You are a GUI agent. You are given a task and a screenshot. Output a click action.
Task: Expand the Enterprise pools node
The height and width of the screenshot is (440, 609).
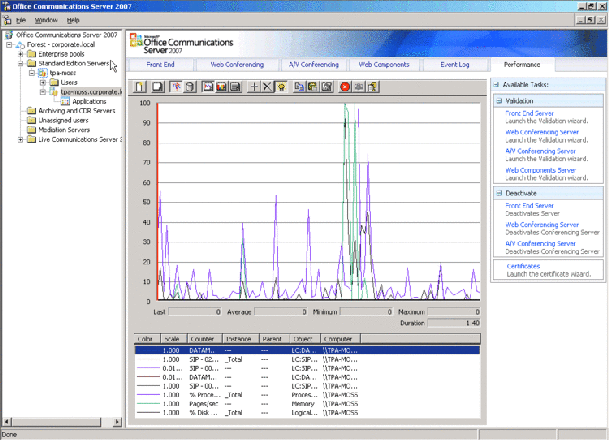(x=21, y=54)
